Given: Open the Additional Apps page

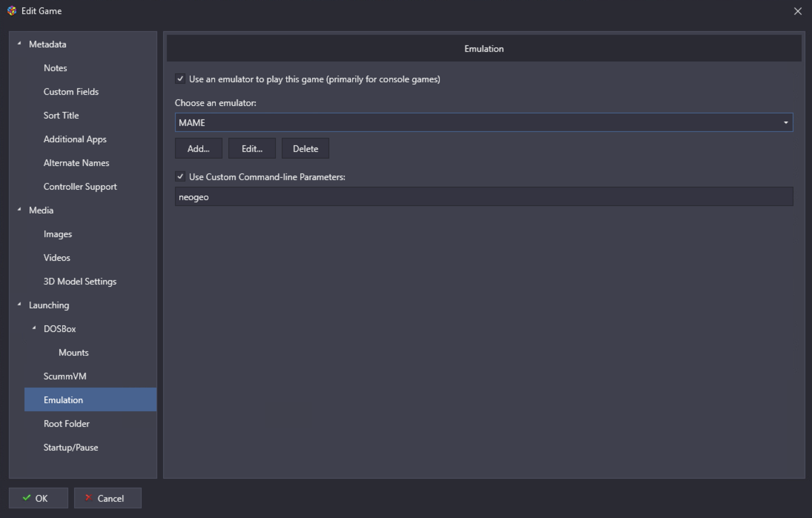Looking at the screenshot, I should [75, 139].
